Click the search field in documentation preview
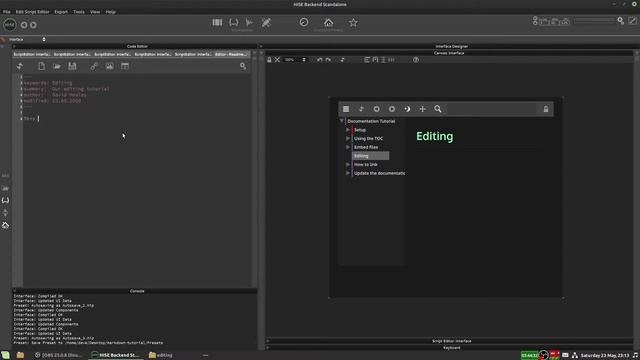The height and width of the screenshot is (360, 640). coord(492,109)
